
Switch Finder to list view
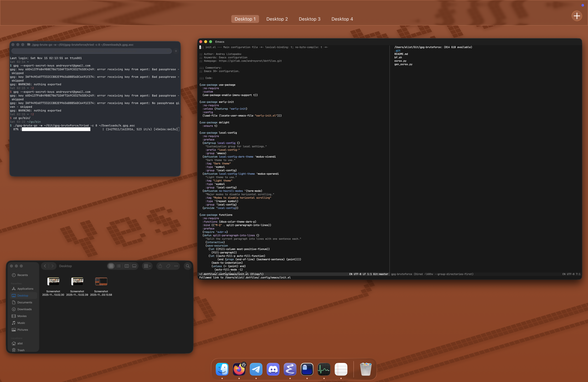(x=119, y=266)
